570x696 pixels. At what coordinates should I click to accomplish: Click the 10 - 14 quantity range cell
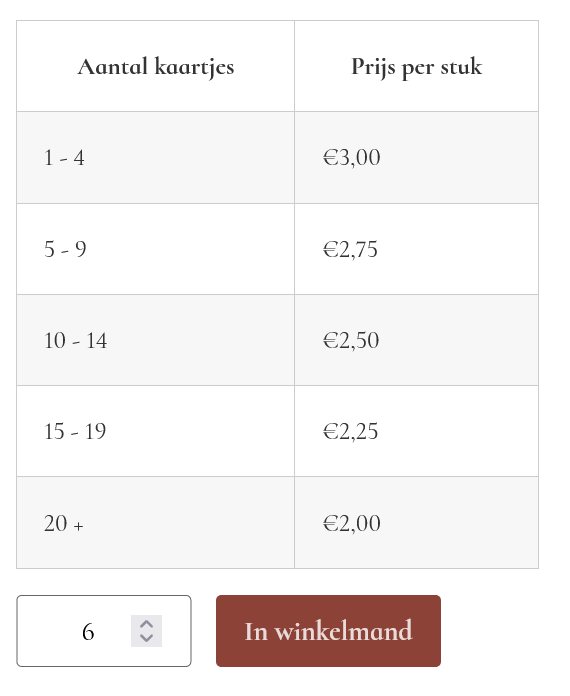coord(155,340)
